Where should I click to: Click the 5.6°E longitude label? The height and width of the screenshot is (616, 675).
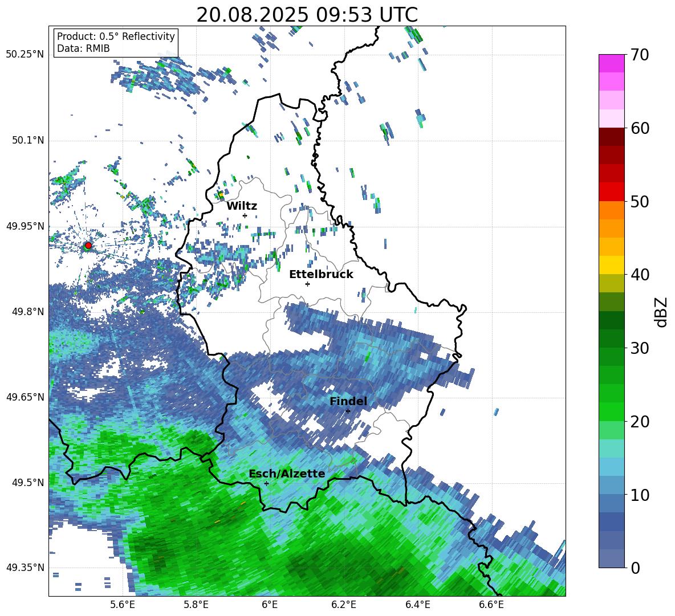tap(123, 605)
